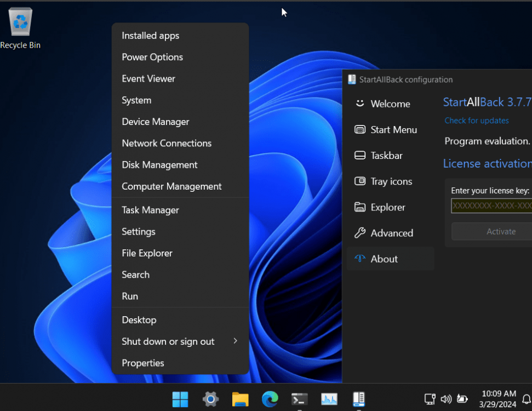
Task: Switch to the Start Menu section
Action: click(393, 130)
